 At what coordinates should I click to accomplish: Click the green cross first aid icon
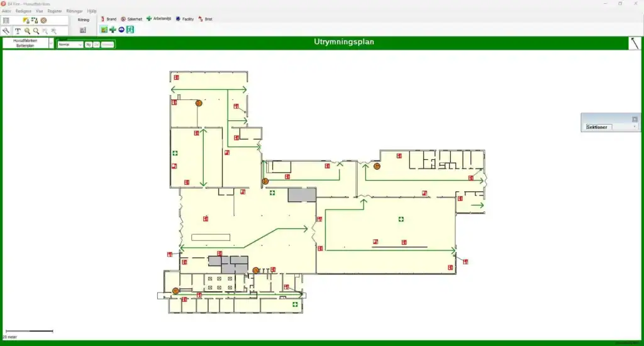coord(113,30)
